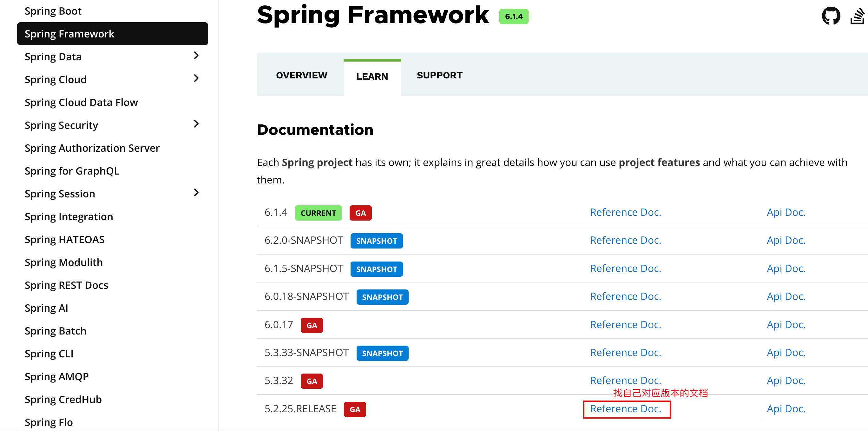Open Api Doc. for 5.3.33-SNAPSHOT
This screenshot has width=868, height=431.
point(786,353)
